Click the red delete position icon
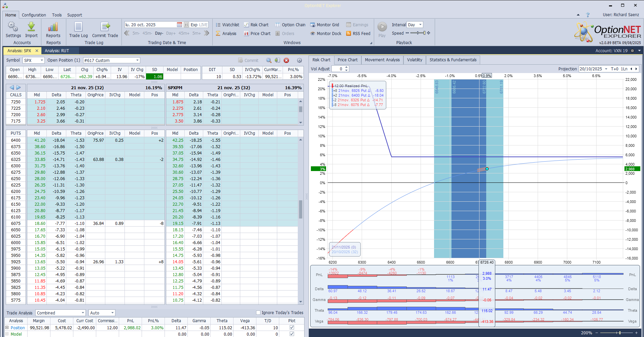This screenshot has height=337, width=644. click(286, 60)
